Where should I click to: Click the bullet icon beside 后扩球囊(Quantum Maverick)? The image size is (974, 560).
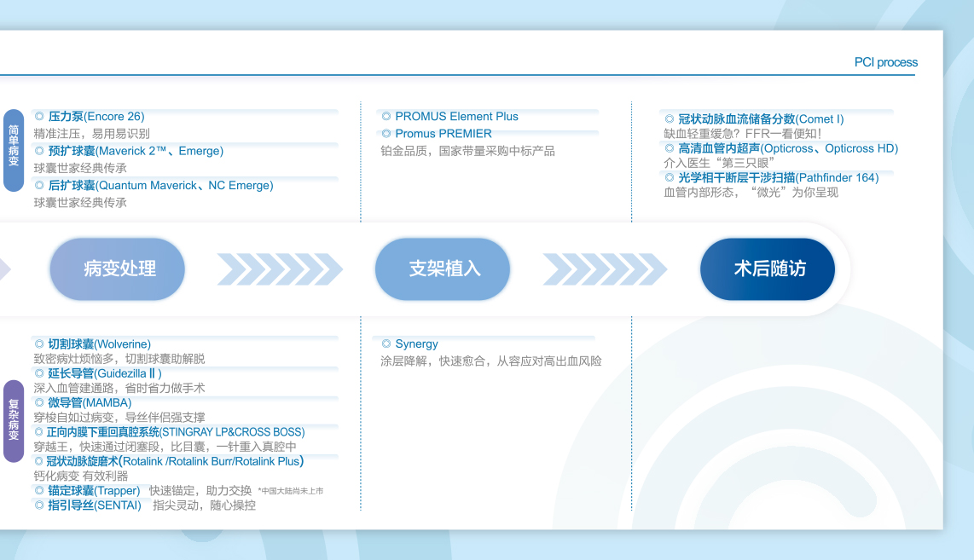(x=39, y=185)
